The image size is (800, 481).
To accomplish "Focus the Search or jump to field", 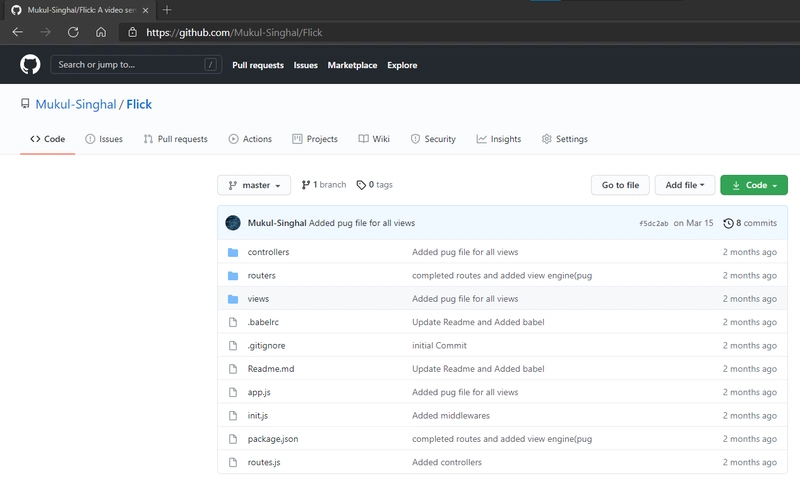I will (x=136, y=65).
